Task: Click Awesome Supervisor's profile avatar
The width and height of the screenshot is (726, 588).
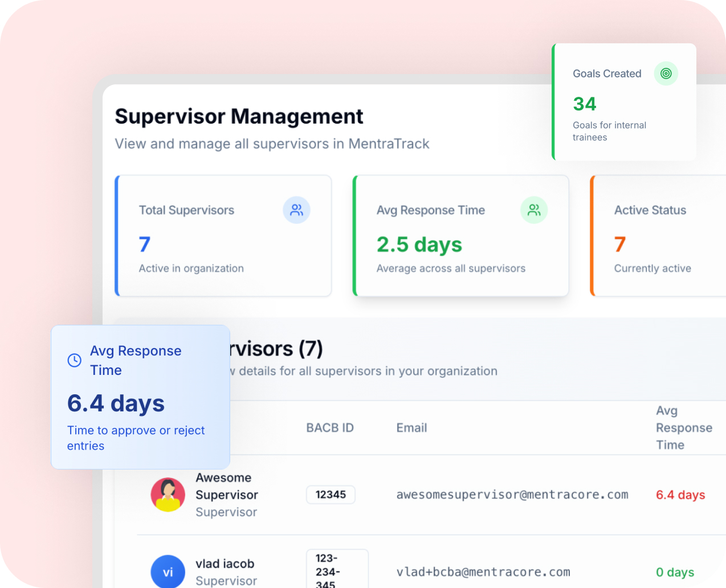Action: tap(168, 495)
